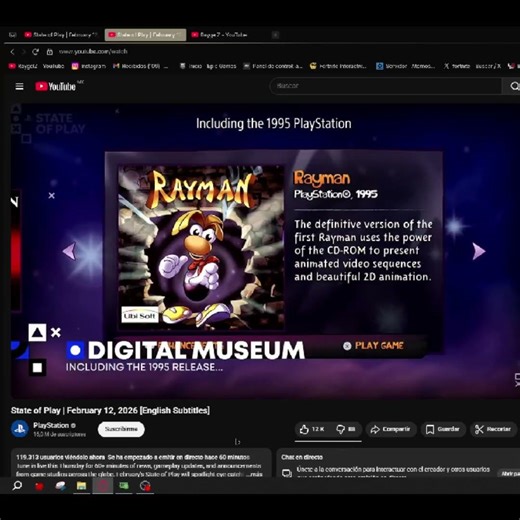
Task: Dislike the video with thumbs-down
Action: 346,429
